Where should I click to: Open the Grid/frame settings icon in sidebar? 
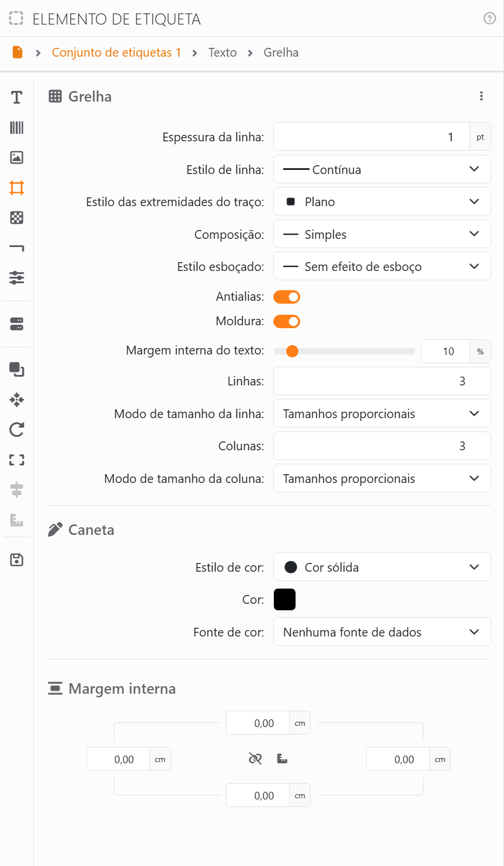pyautogui.click(x=16, y=188)
